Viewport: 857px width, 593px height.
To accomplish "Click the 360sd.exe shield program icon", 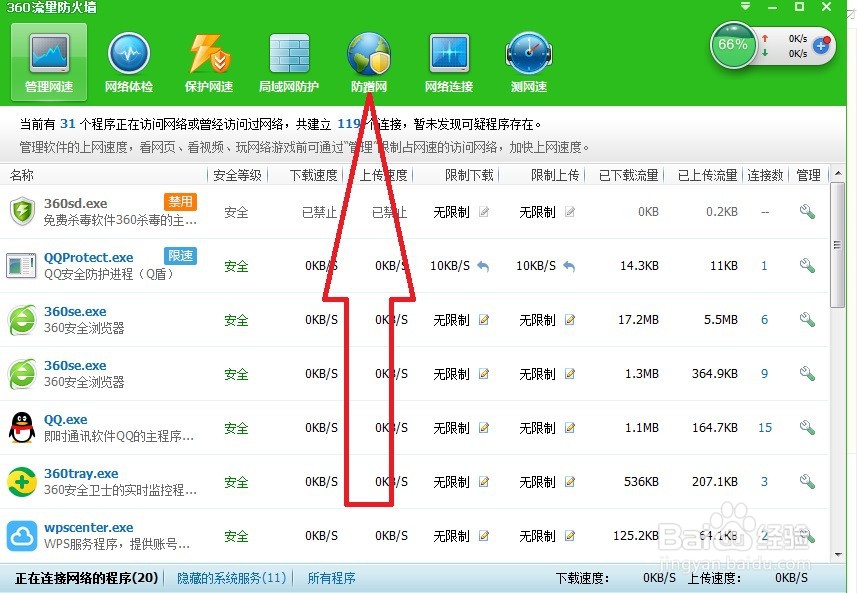I will click(x=22, y=211).
